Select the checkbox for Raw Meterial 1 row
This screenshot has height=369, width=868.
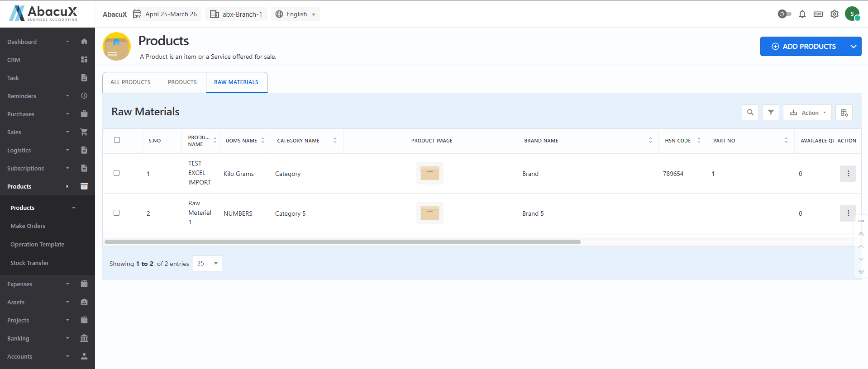click(x=117, y=213)
